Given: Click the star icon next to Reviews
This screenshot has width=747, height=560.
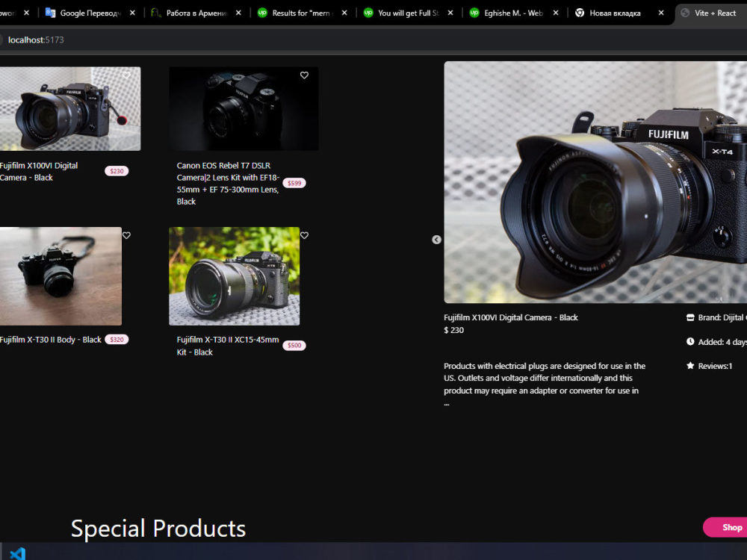Looking at the screenshot, I should tap(690, 366).
